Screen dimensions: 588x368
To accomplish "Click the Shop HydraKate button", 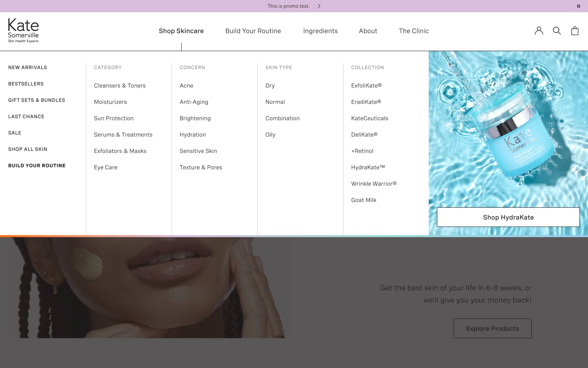I will pyautogui.click(x=508, y=217).
